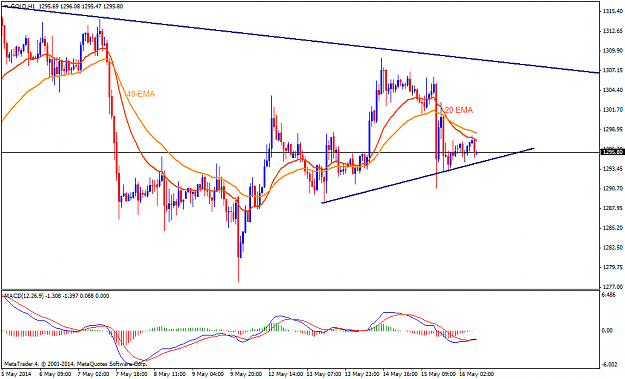Select the ascending dark blue support trendline

(x=427, y=176)
